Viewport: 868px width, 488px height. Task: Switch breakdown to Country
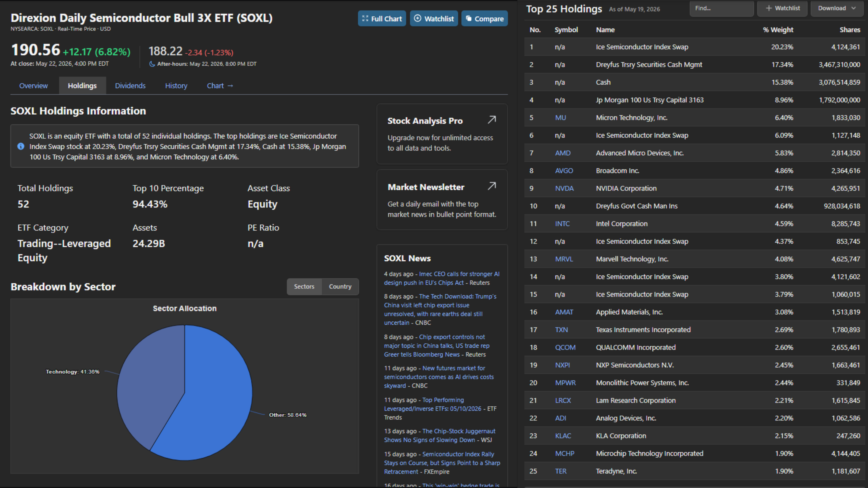click(340, 287)
